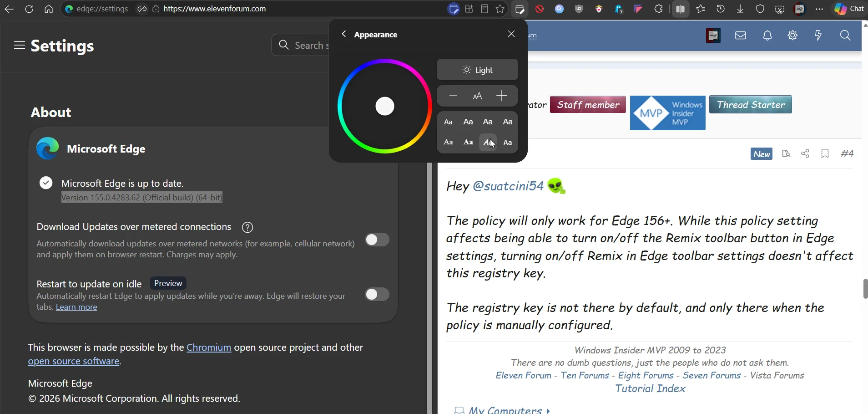868x414 pixels.
Task: Open the Settings hamburger menu
Action: click(x=19, y=45)
